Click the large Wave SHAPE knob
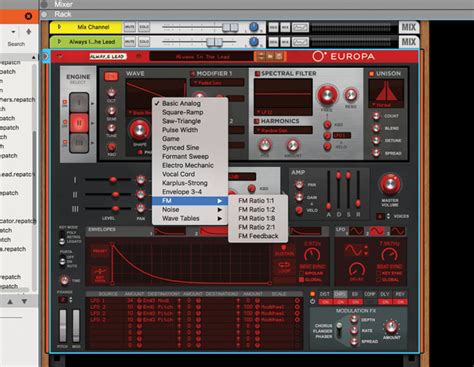The height and width of the screenshot is (367, 474). (x=139, y=130)
